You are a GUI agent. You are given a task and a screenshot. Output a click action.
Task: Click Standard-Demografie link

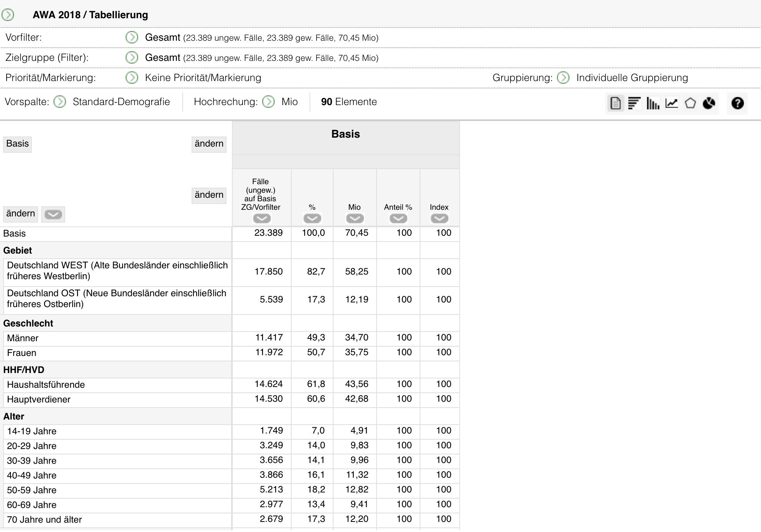[x=121, y=102]
